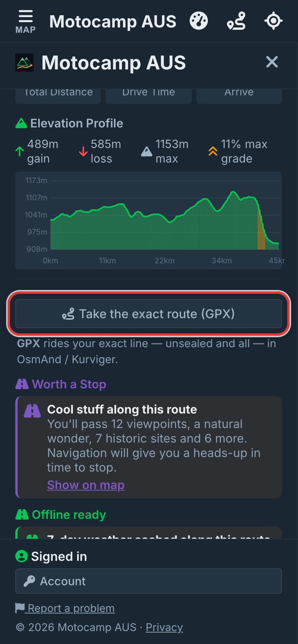
Task: Click the green Elevation Profile triangle icon
Action: (x=21, y=123)
